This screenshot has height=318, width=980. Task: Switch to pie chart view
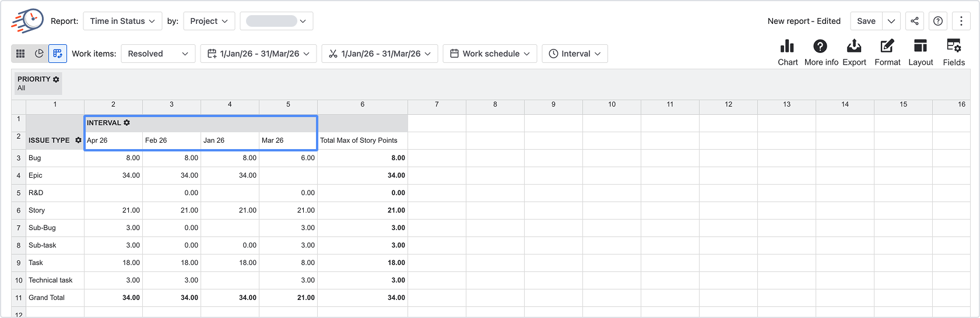(39, 54)
